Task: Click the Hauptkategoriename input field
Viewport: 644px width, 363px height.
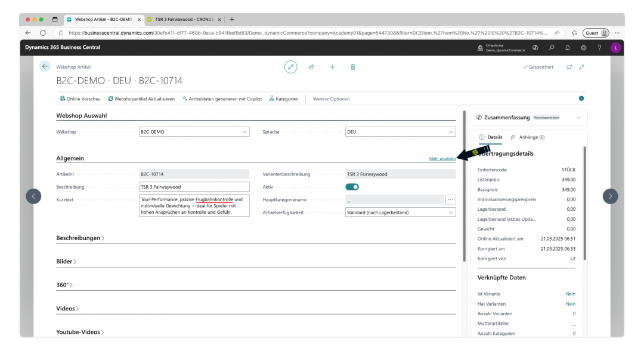Action: 394,200
